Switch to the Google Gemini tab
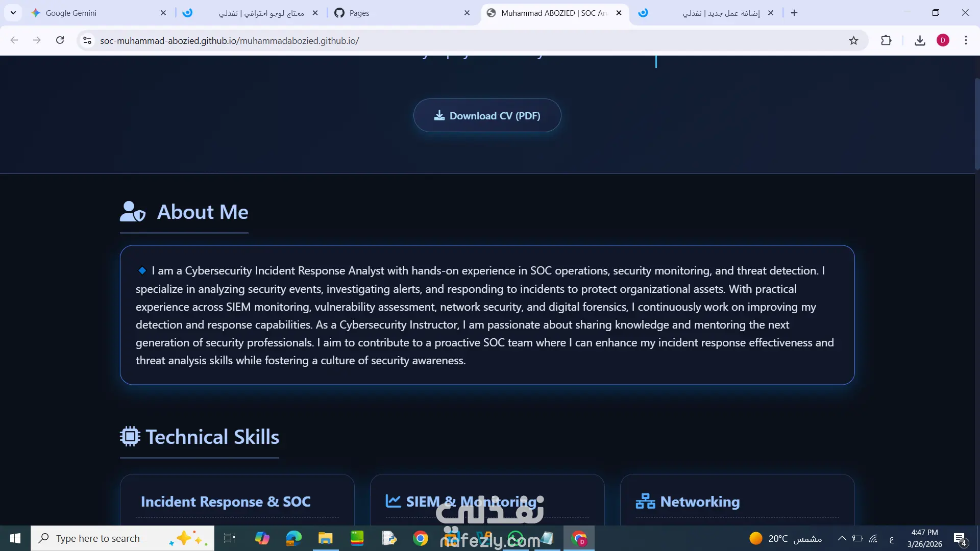Screen dimensions: 980x551 (71, 13)
